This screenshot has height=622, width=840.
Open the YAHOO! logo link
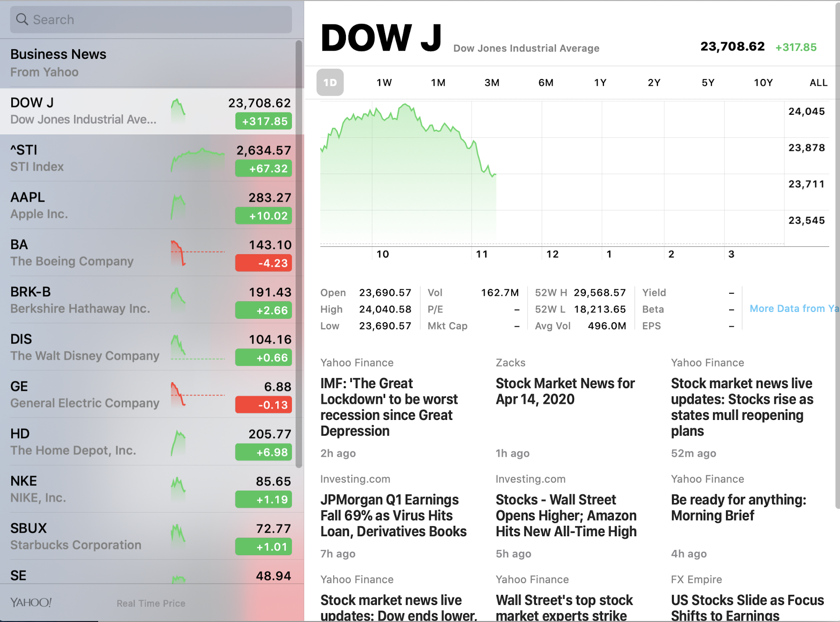(31, 602)
